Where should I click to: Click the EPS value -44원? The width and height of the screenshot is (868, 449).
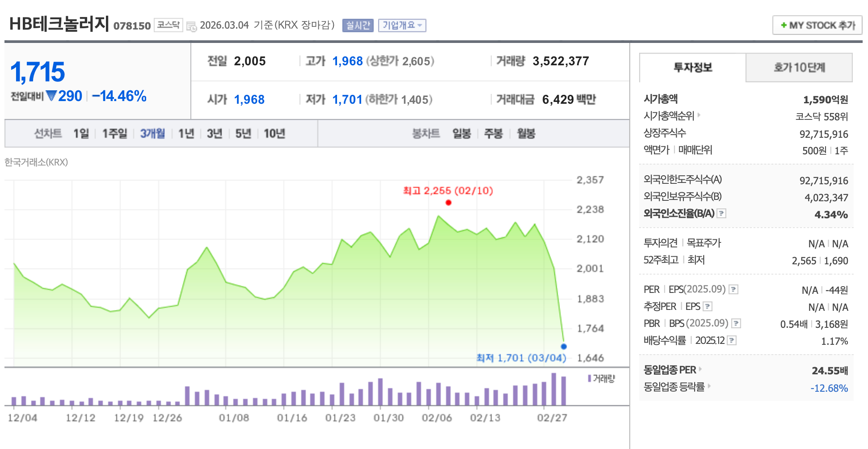tap(837, 290)
